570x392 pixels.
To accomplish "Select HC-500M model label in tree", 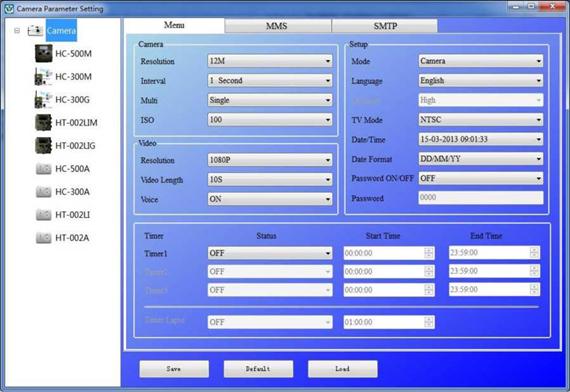I will point(73,54).
